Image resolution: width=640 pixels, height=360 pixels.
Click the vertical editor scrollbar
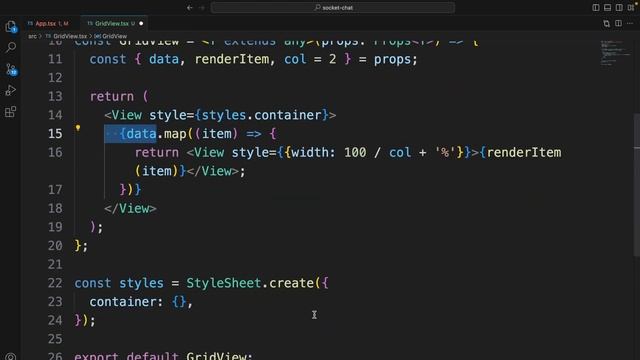coord(637,184)
